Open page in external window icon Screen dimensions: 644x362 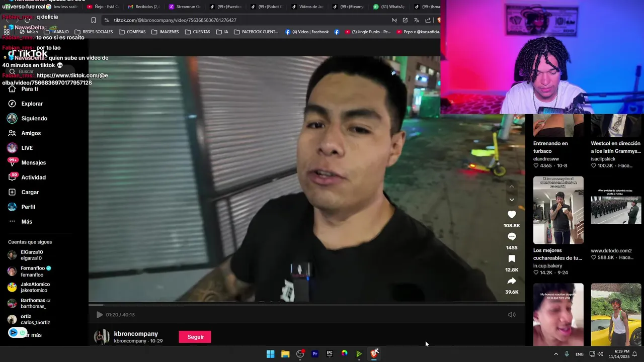point(405,20)
